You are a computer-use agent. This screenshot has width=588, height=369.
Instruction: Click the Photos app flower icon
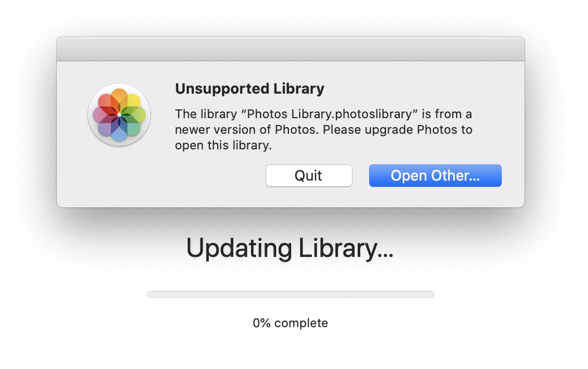[x=119, y=115]
